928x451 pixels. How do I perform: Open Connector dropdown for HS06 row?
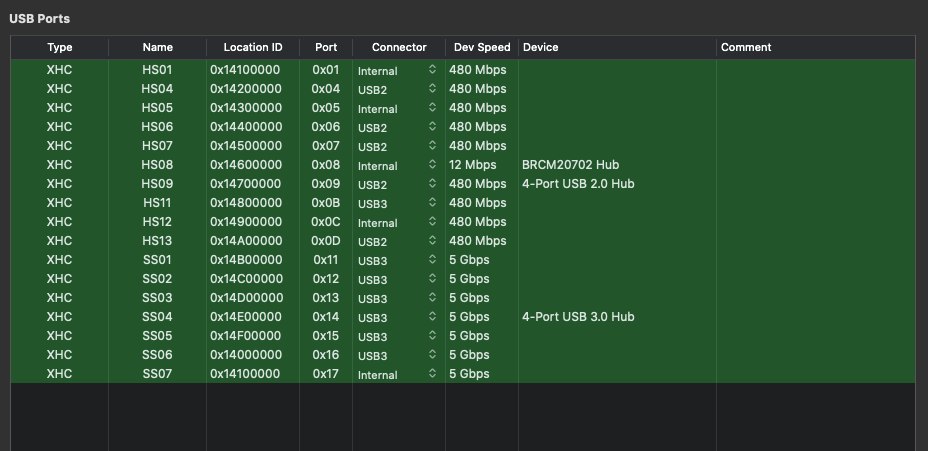[397, 127]
